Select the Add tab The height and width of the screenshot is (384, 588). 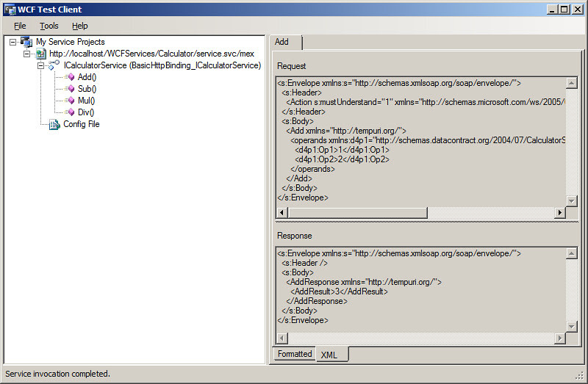(287, 42)
